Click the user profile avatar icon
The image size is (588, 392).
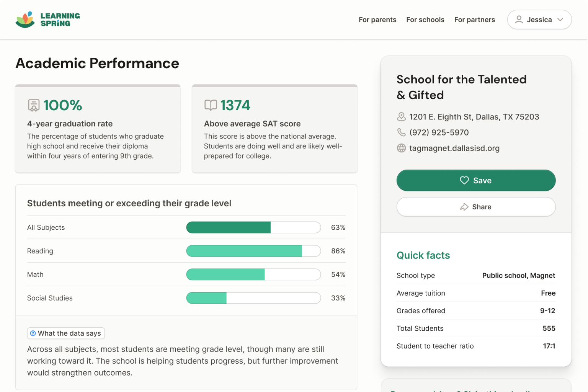[x=519, y=20]
